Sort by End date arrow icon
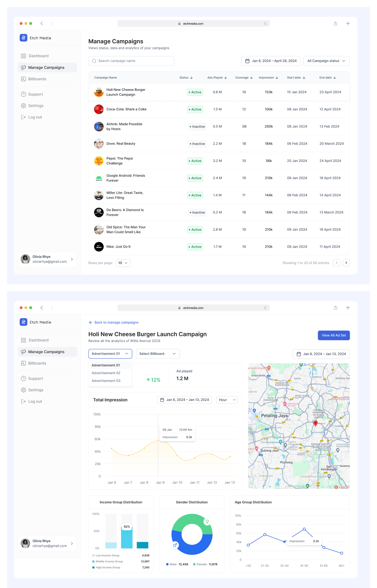The height and width of the screenshot is (588, 377). tap(335, 78)
